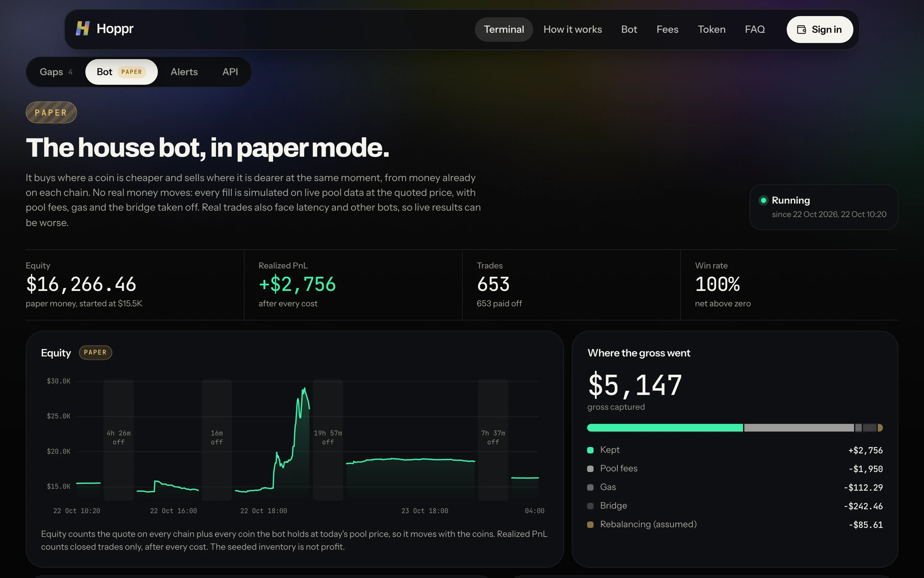The height and width of the screenshot is (578, 924).
Task: Open the Fees page
Action: click(667, 30)
